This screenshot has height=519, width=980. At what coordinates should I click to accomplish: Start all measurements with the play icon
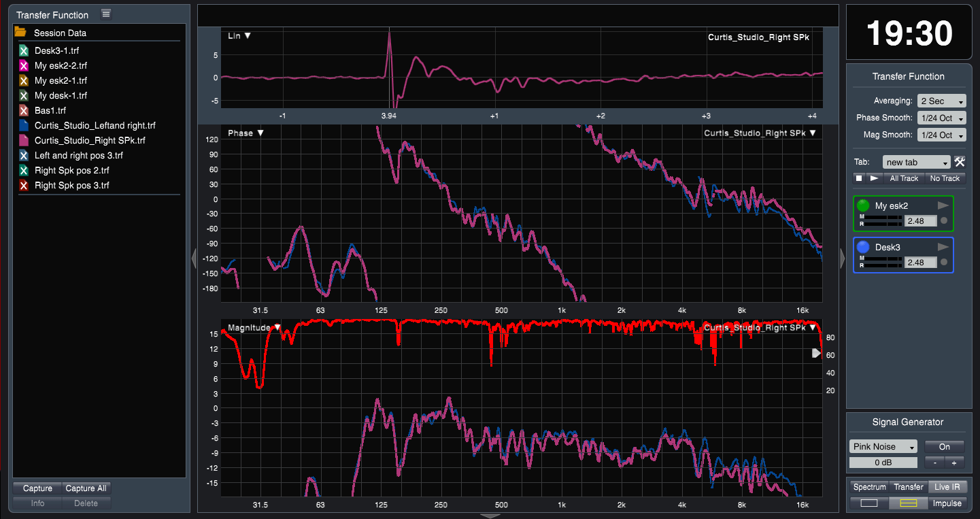(x=875, y=178)
